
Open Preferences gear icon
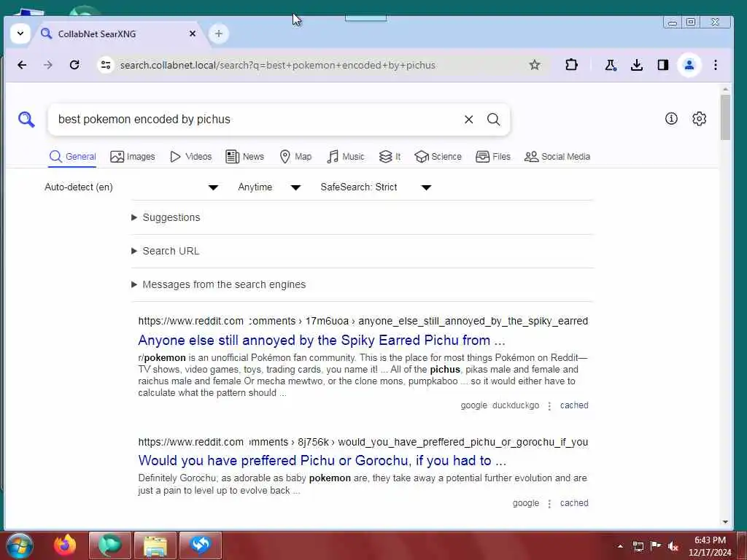pyautogui.click(x=699, y=118)
